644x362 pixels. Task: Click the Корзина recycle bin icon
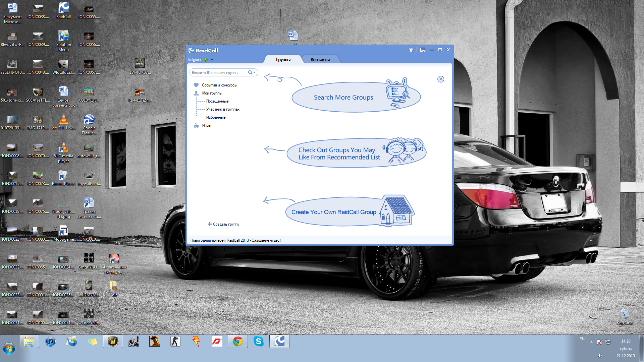click(x=624, y=317)
